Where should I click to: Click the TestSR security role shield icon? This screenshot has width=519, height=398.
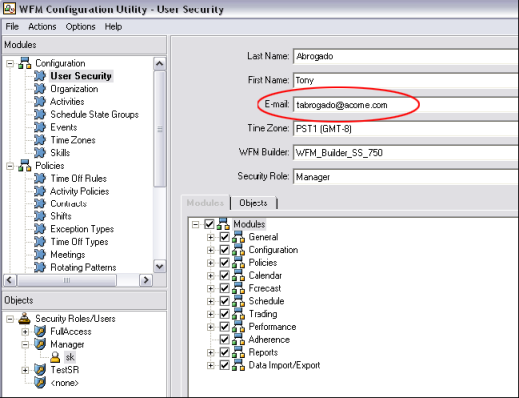pyautogui.click(x=40, y=370)
